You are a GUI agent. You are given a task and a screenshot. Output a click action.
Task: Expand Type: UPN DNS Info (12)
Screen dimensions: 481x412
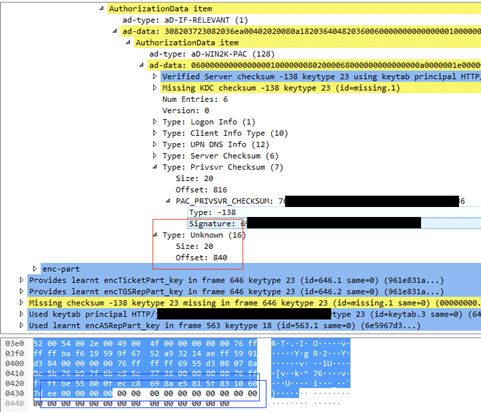coord(155,144)
